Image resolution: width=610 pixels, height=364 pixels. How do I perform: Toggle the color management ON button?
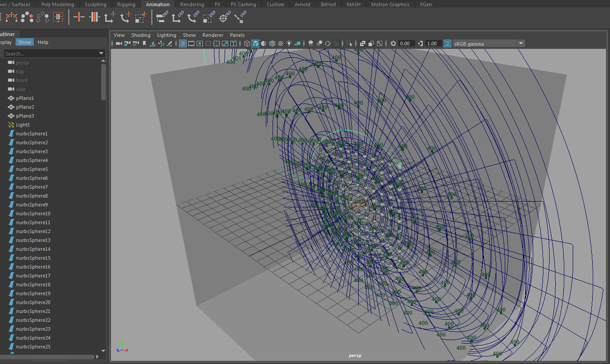pos(447,44)
